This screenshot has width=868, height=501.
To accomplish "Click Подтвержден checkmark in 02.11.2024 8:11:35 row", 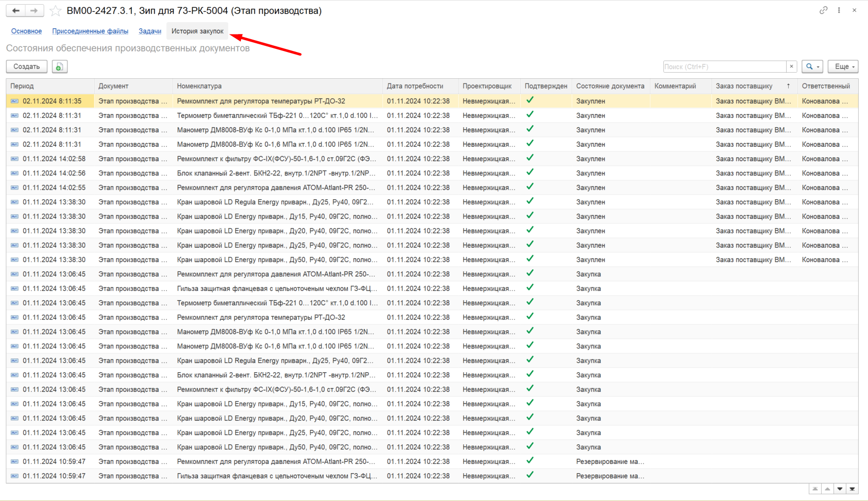I will tap(530, 100).
